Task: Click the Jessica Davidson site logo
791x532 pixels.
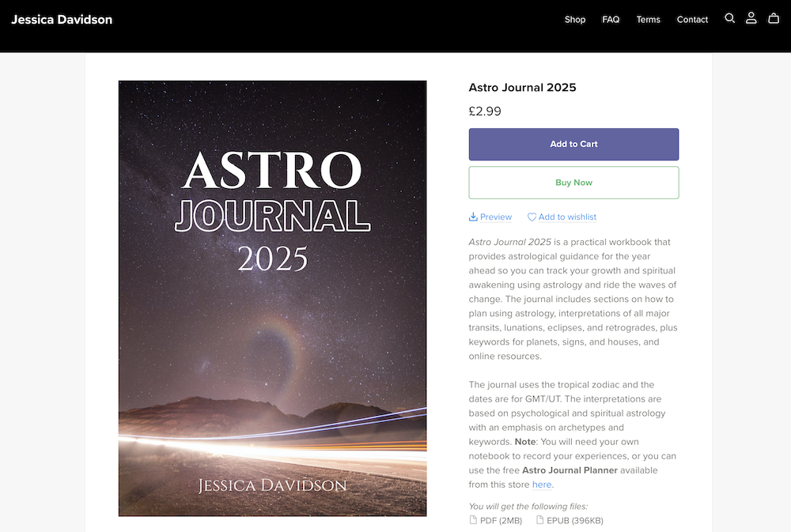Action: [x=61, y=19]
